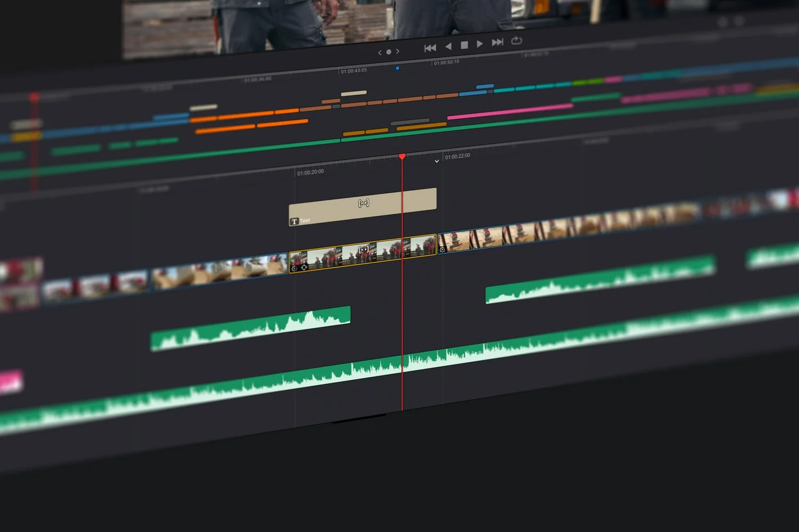The width and height of the screenshot is (799, 532).
Task: Click the 01:00:50:10 timecode on the upper ruler
Action: click(x=446, y=62)
